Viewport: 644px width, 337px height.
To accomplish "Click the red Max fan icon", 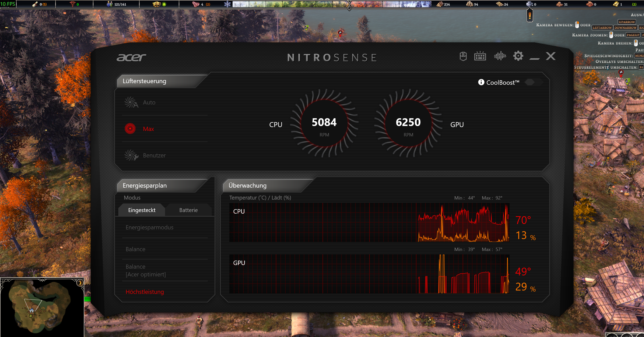I will point(130,129).
